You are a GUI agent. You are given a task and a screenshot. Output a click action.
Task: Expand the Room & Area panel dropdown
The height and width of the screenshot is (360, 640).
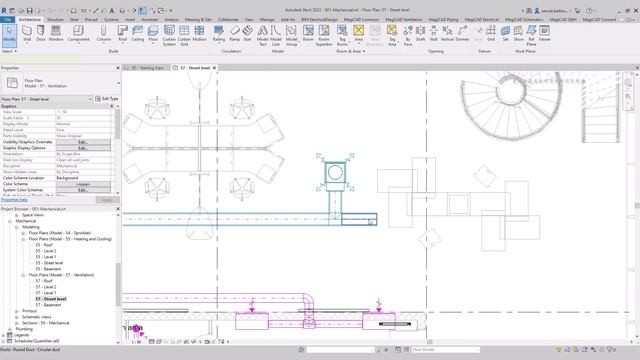(x=351, y=51)
